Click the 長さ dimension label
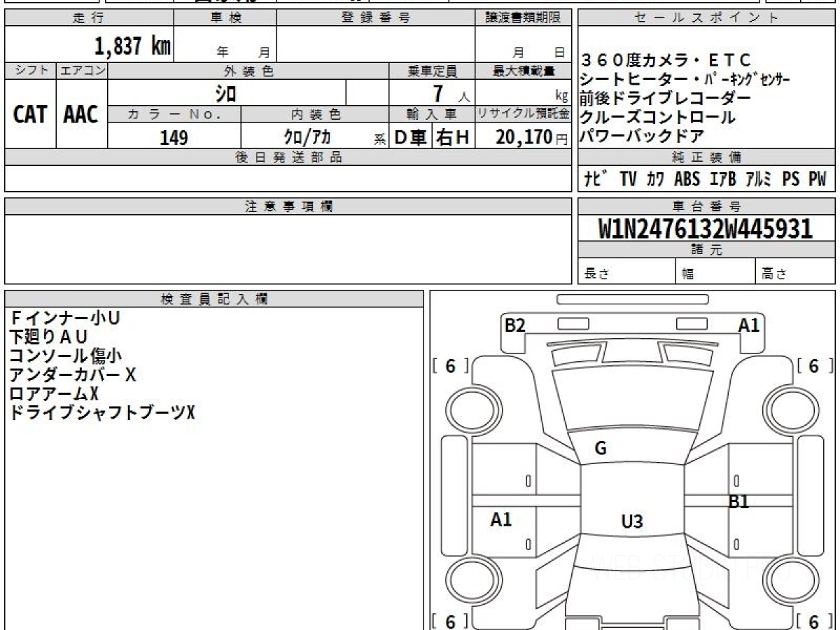840x630 pixels. coord(597,274)
